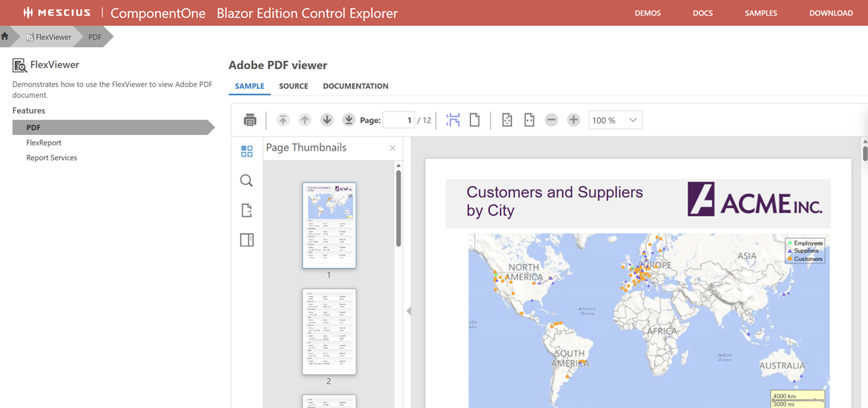Go to first page button

(283, 119)
